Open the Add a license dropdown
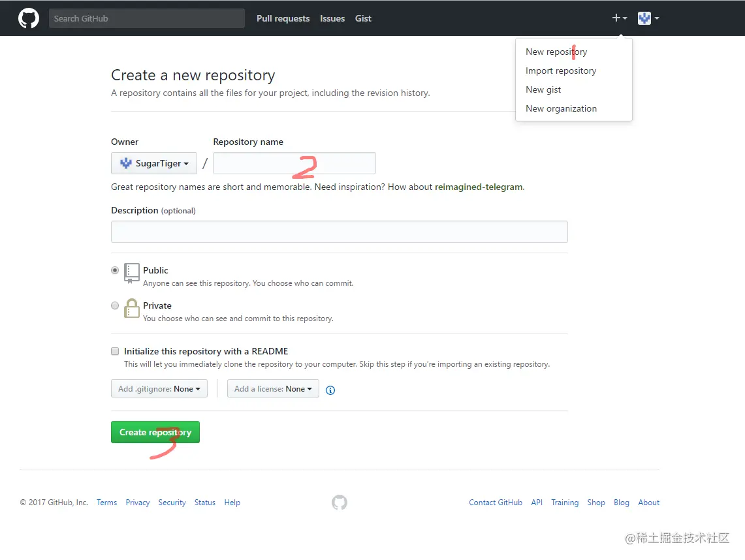 [273, 388]
